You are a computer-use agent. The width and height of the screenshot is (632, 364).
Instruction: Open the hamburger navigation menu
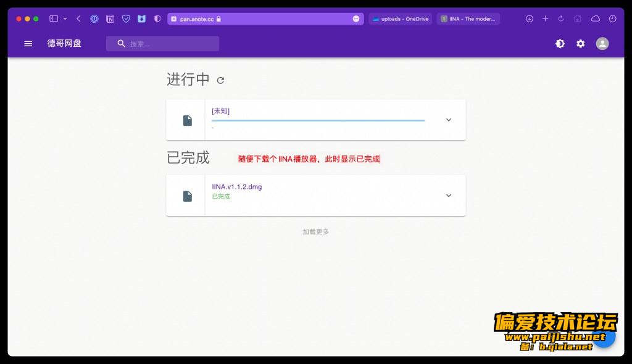pyautogui.click(x=28, y=44)
